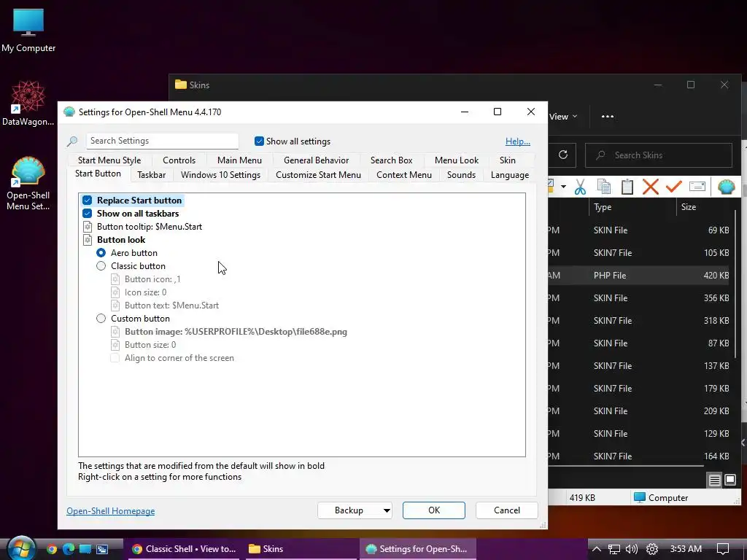Viewport: 747px width, 560px height.
Task: Open the Taskbar tab
Action: pyautogui.click(x=152, y=175)
